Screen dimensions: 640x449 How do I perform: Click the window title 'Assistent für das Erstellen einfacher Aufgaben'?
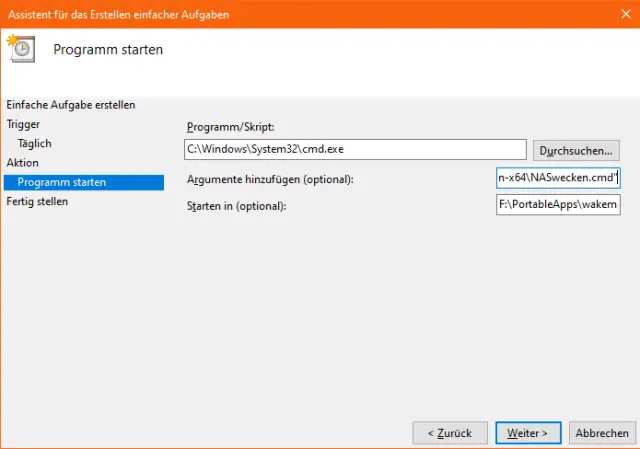coord(118,15)
